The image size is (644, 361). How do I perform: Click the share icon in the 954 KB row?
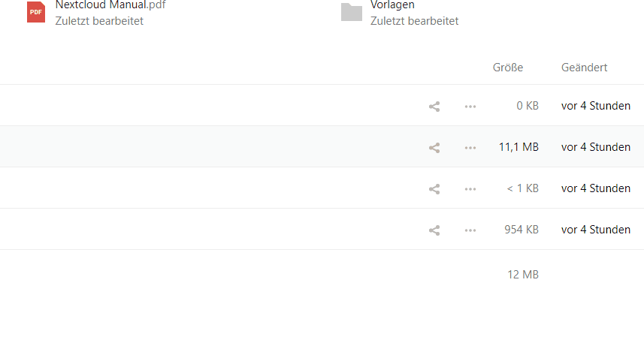pos(434,230)
